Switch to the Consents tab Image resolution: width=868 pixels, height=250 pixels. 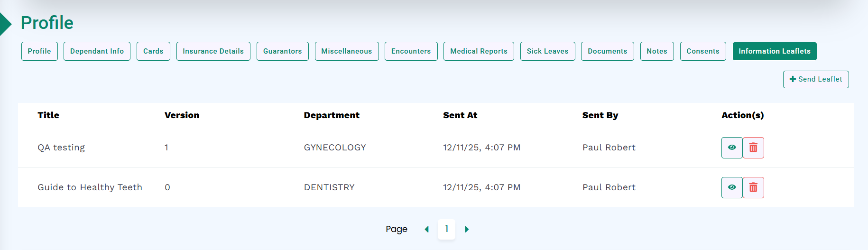coord(702,51)
